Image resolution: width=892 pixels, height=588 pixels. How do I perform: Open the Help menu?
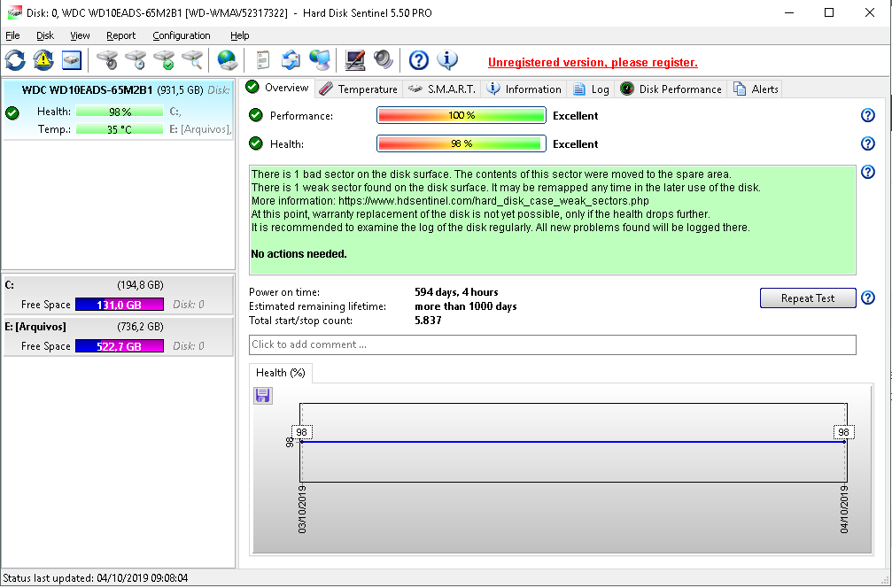coord(239,35)
